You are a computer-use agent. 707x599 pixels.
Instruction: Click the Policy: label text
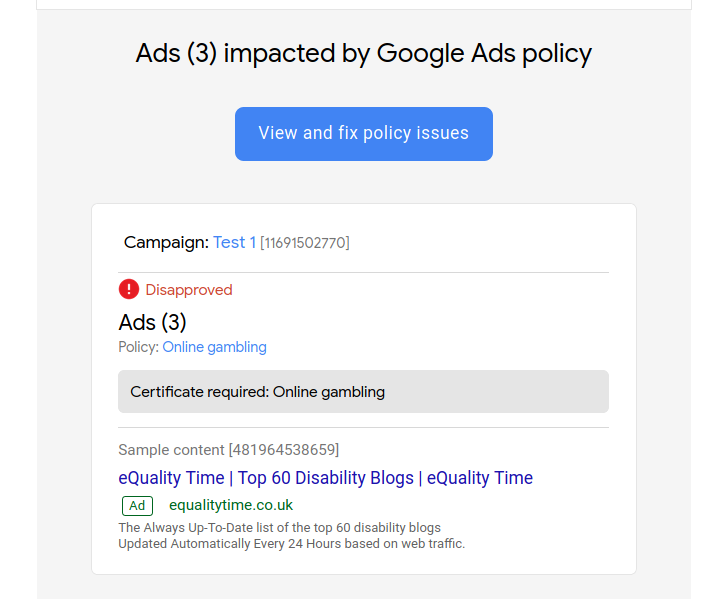(x=138, y=347)
